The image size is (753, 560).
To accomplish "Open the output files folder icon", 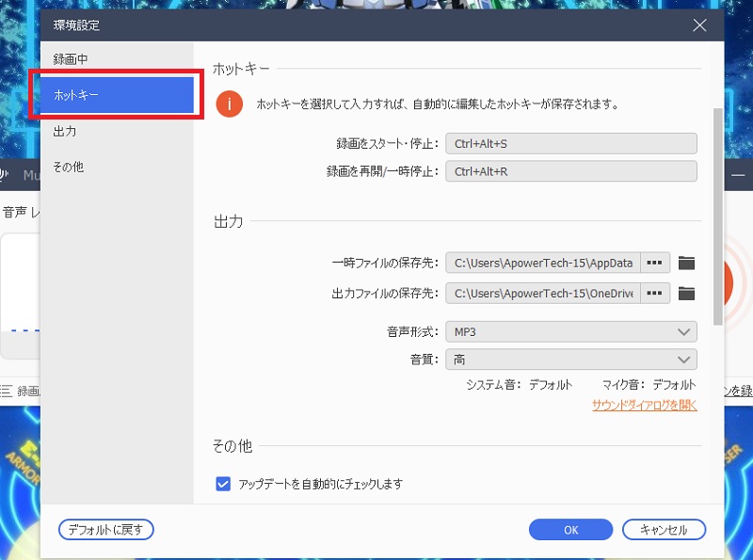I will [x=686, y=293].
